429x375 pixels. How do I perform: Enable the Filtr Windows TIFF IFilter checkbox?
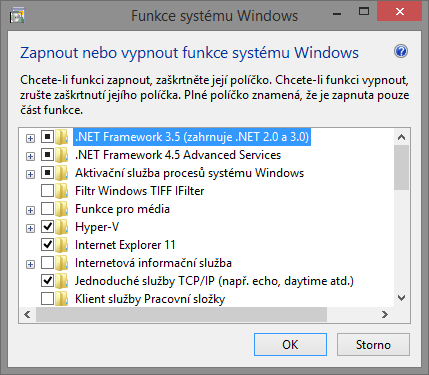click(47, 190)
